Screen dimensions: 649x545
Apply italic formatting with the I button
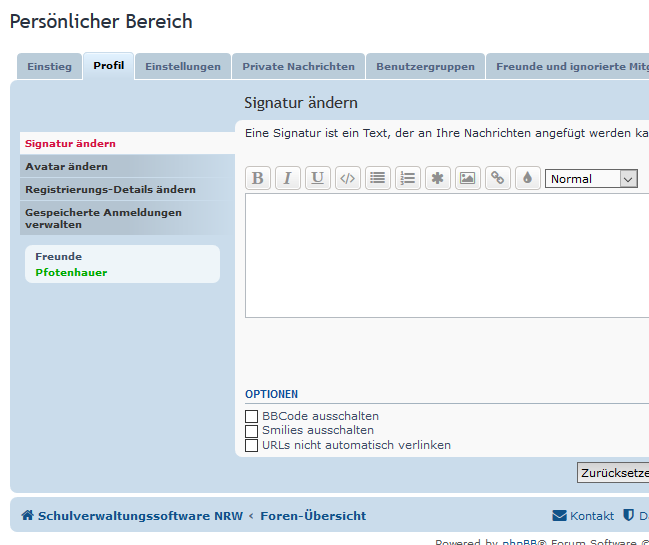click(288, 178)
